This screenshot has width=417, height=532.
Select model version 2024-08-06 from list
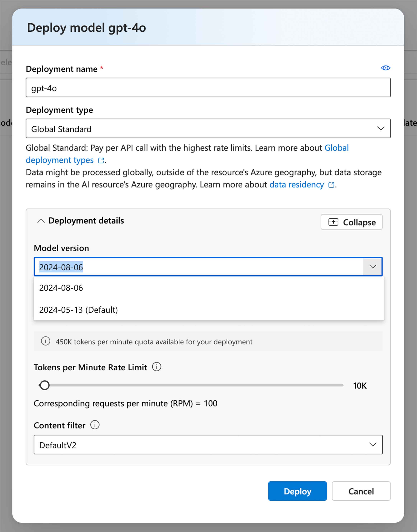pos(209,288)
